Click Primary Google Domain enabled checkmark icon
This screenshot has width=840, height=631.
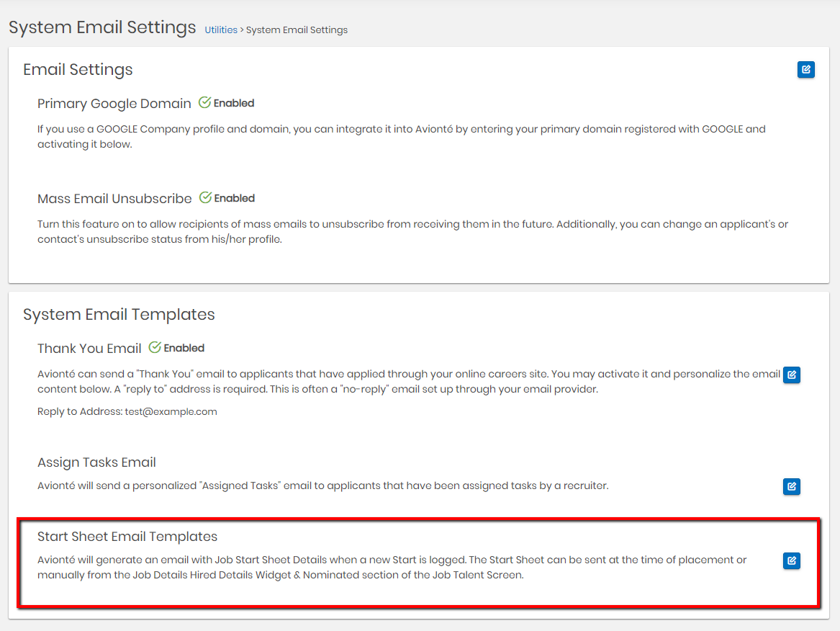(204, 103)
